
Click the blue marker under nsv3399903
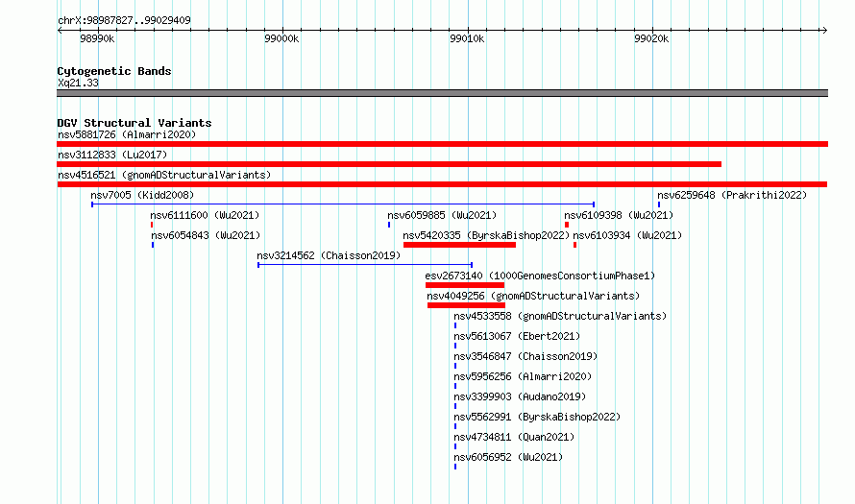pyautogui.click(x=455, y=406)
